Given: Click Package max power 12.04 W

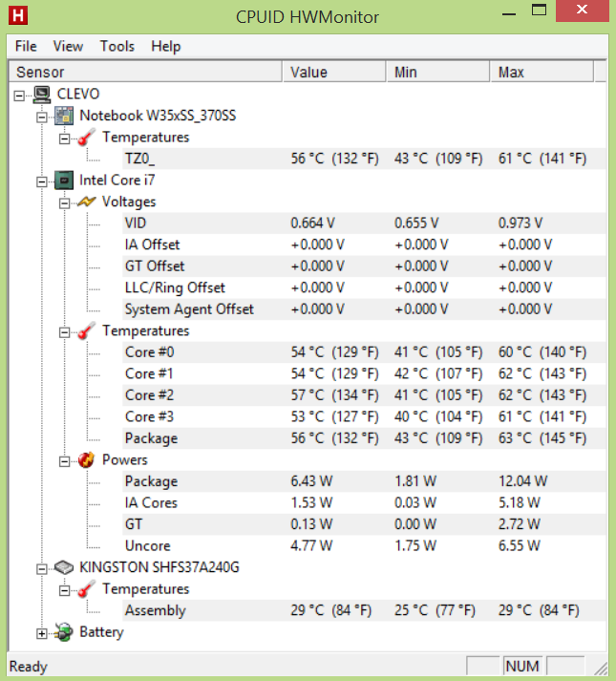Looking at the screenshot, I should 522,481.
